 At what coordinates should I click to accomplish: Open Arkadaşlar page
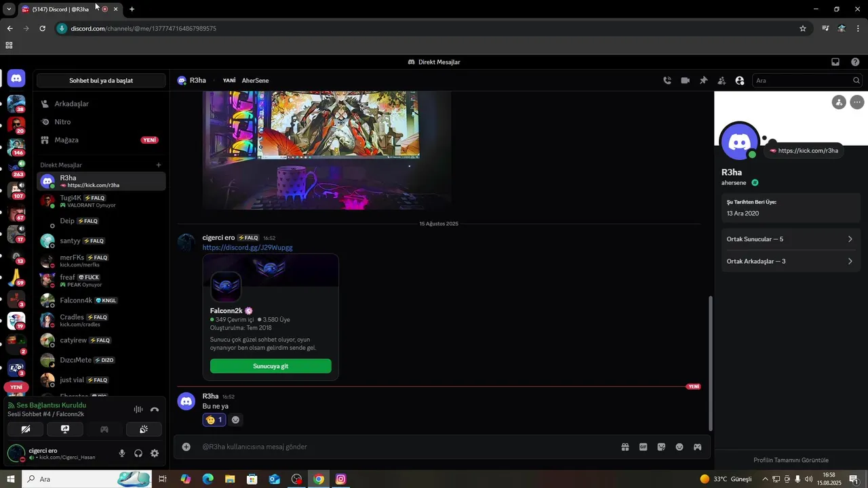(101, 104)
